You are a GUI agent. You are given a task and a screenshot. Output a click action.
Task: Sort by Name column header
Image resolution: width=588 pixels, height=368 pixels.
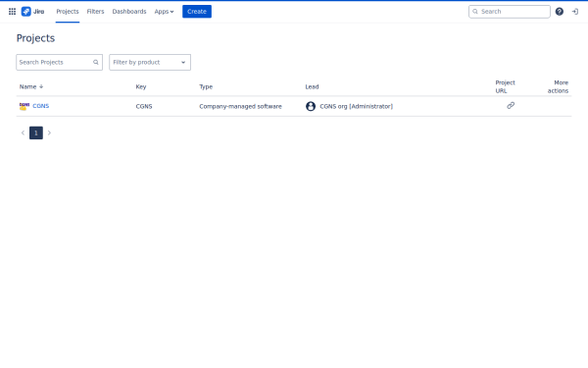(27, 86)
